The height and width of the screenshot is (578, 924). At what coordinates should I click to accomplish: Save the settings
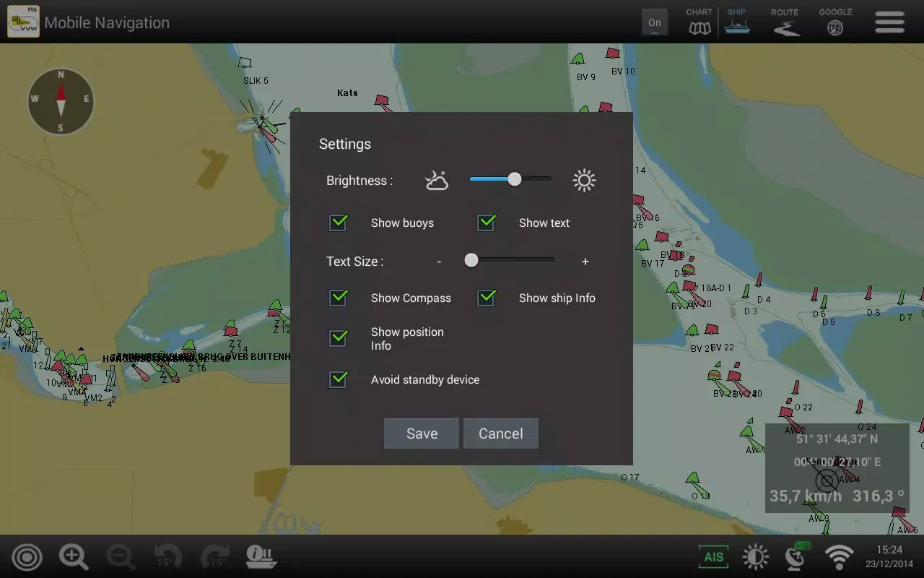coord(422,433)
